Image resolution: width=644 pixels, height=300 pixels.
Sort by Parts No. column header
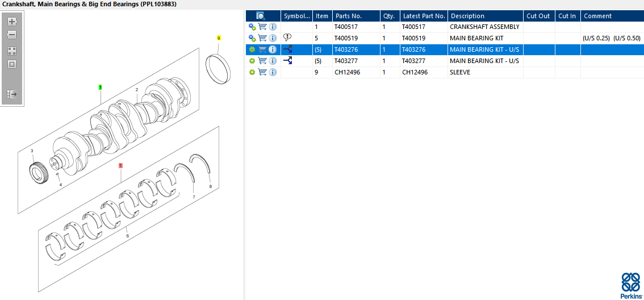356,16
